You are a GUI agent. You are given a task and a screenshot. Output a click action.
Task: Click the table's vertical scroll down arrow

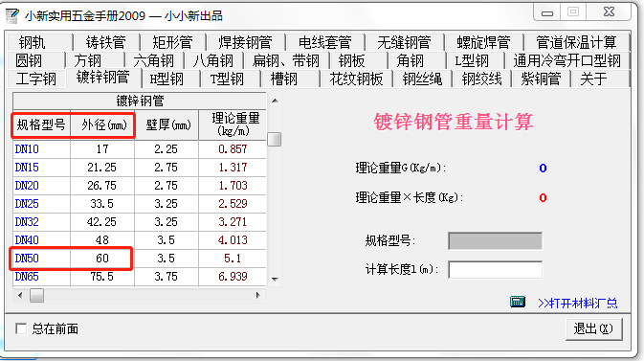275,280
